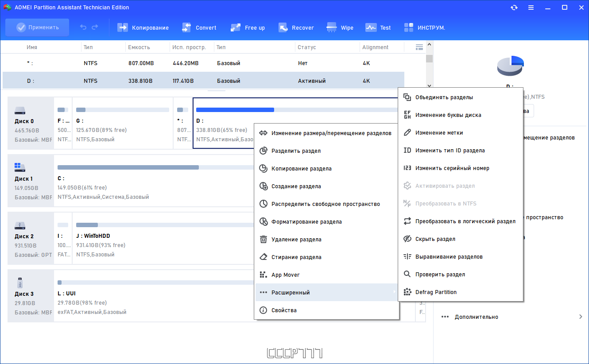Select Диск 2 in the disk map
This screenshot has height=364, width=589.
coord(31,240)
